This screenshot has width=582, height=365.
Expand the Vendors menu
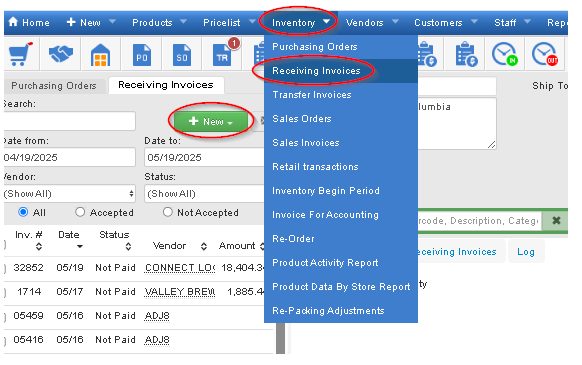(372, 23)
